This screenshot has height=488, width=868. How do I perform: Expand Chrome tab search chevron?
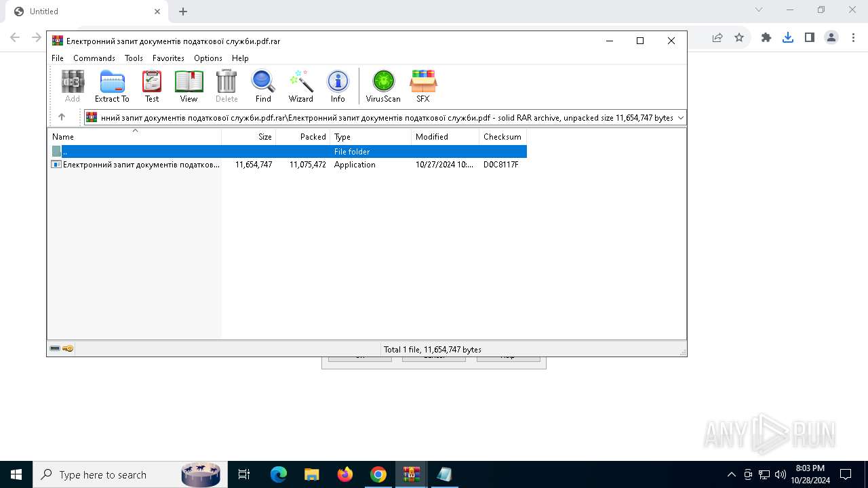coord(759,9)
